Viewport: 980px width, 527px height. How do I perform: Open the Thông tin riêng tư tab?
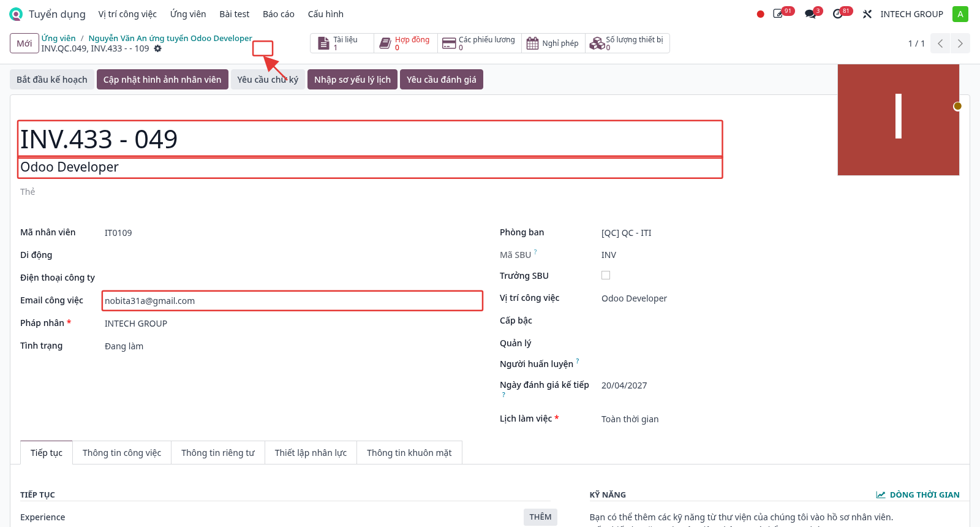[218, 453]
